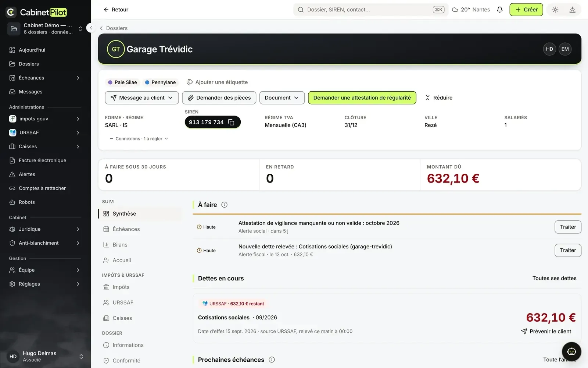Open Facture électronique page
The height and width of the screenshot is (368, 588).
pyautogui.click(x=45, y=160)
